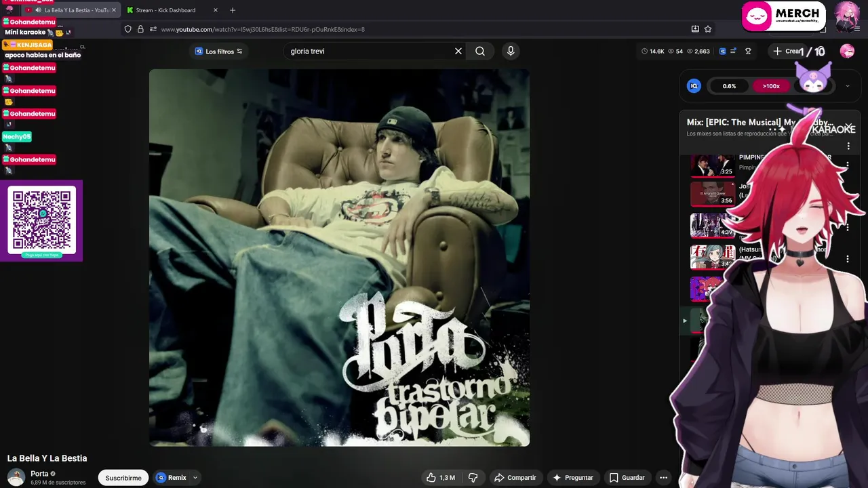Close the La Bella Y La Bestia tab

[x=113, y=10]
